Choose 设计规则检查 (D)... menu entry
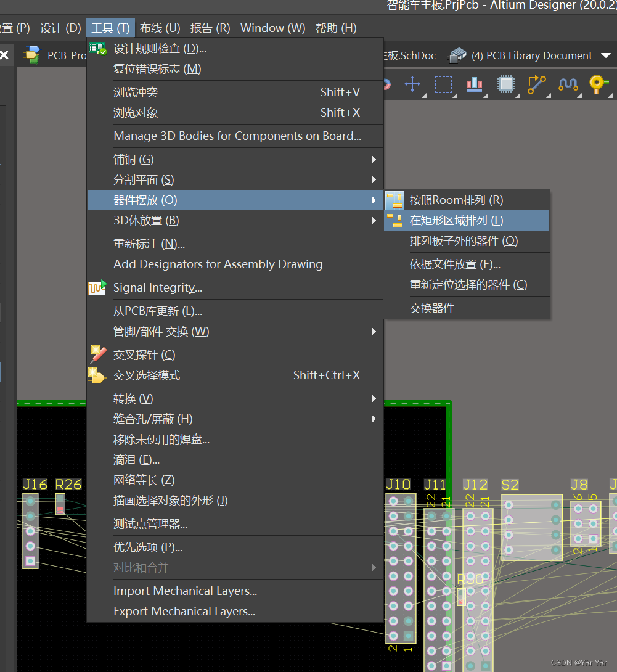The height and width of the screenshot is (672, 617). click(235, 49)
